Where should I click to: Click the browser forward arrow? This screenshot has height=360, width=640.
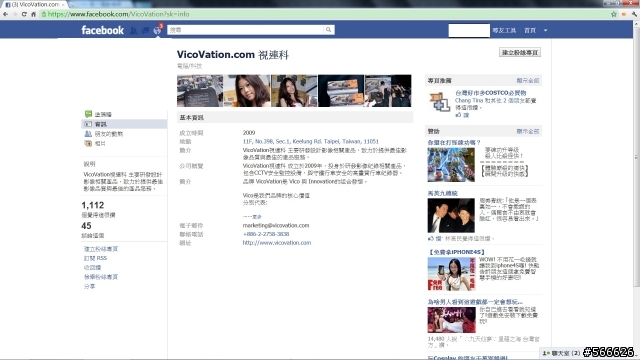click(15, 14)
